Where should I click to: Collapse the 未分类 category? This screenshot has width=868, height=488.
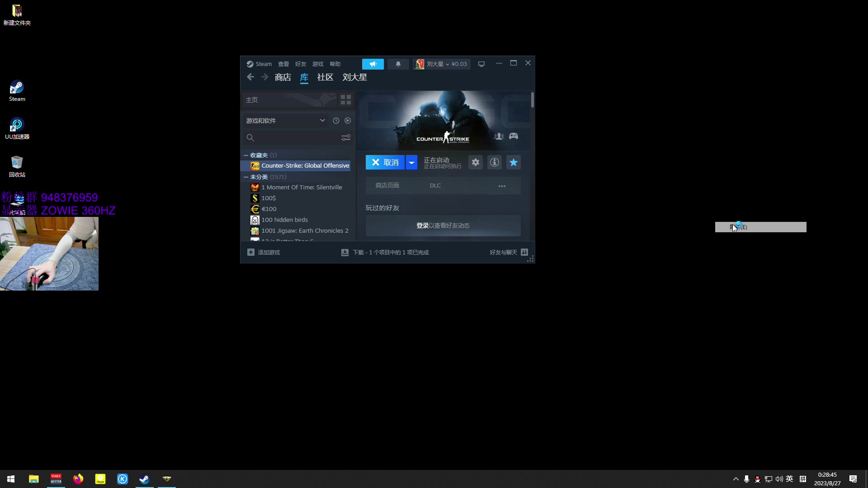coord(246,177)
